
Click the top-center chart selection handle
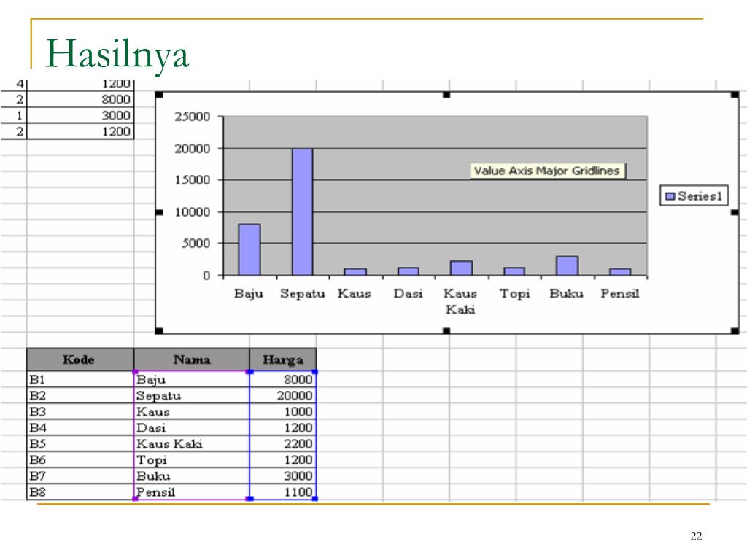[446, 95]
